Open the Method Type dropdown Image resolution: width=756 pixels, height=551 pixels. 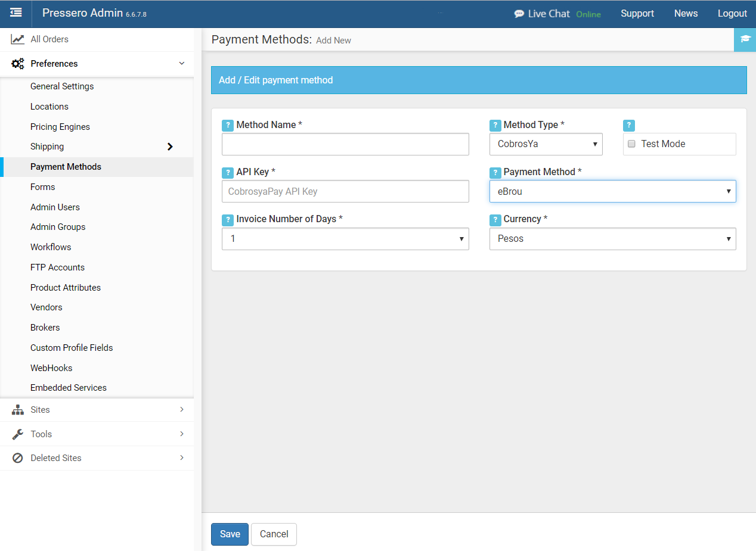546,144
